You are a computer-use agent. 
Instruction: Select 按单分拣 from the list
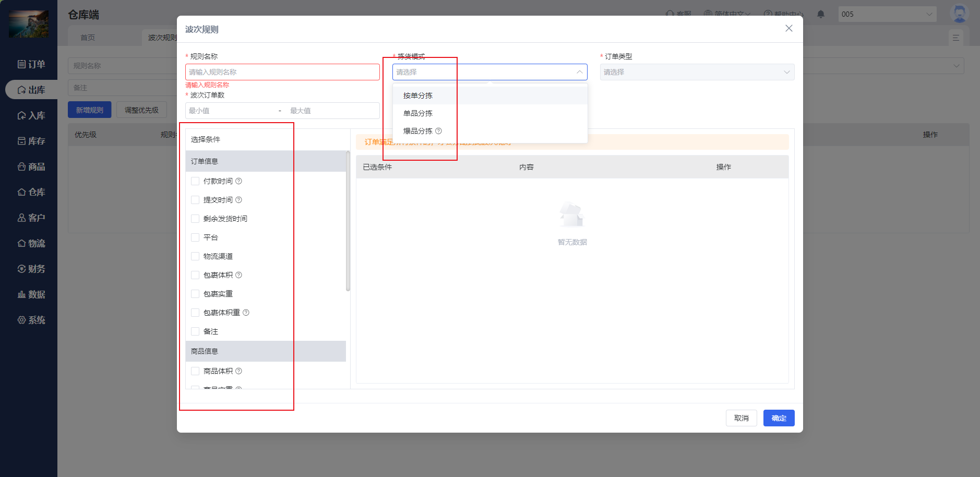(418, 96)
